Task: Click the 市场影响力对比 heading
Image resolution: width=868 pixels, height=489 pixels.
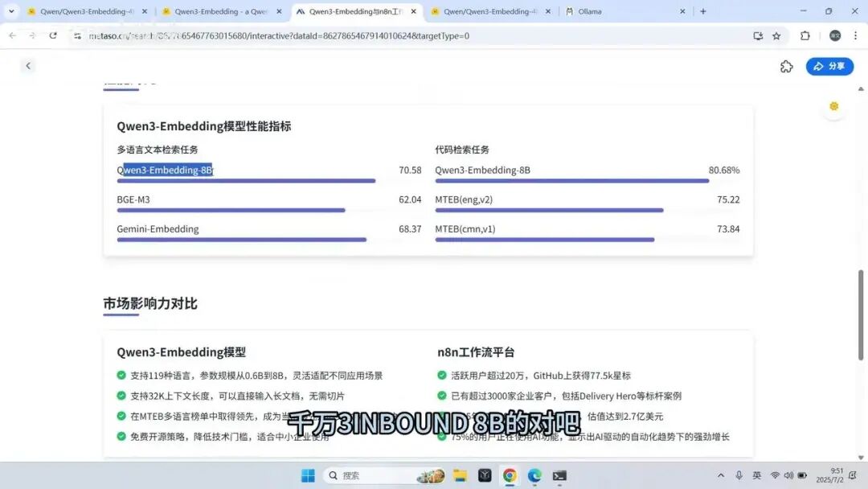Action: point(150,303)
